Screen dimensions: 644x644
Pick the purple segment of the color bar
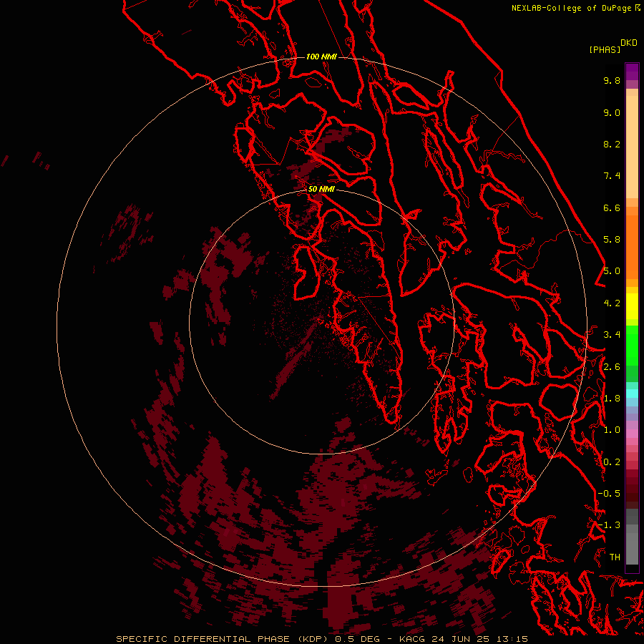(632, 72)
